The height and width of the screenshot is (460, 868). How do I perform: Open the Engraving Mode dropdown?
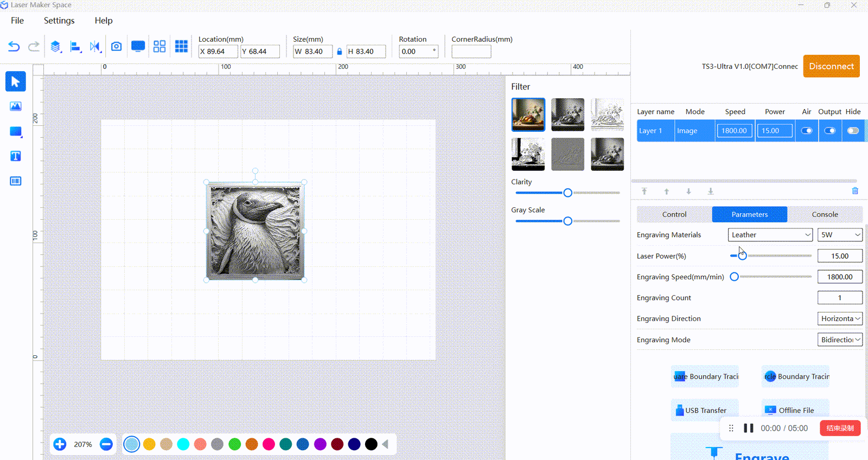pyautogui.click(x=840, y=340)
